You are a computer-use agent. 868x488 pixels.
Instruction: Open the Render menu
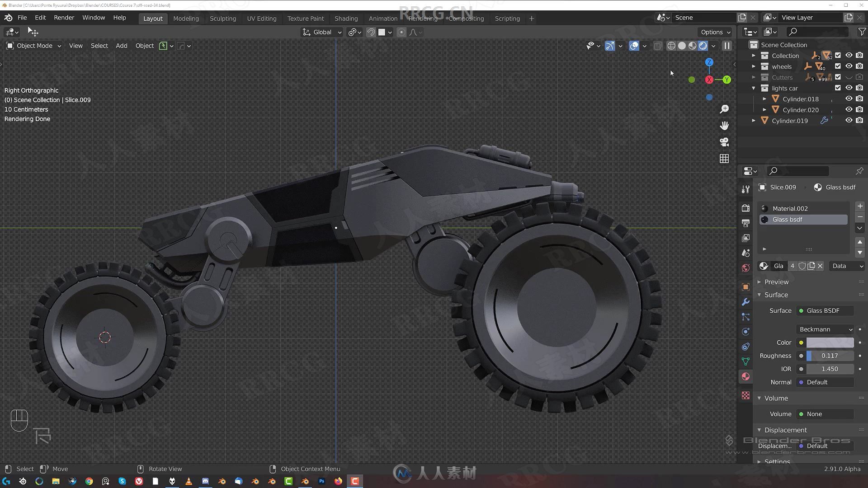click(x=64, y=18)
